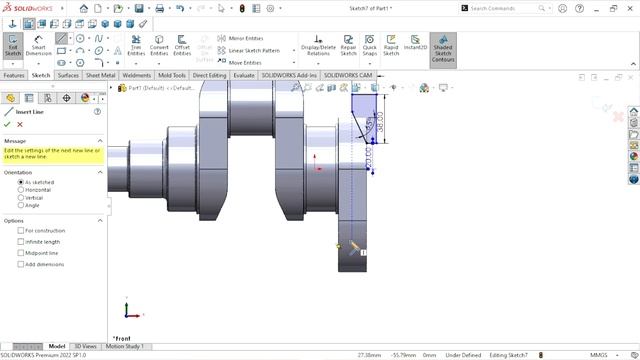Select the Line sketch tool
Viewport: 640px width, 360px height.
pyautogui.click(x=61, y=38)
